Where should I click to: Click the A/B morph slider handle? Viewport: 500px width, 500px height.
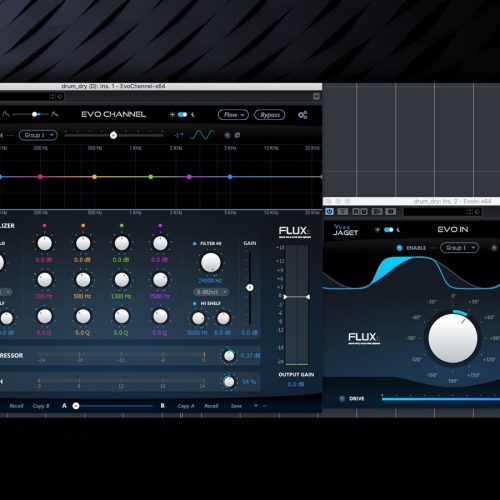pyautogui.click(x=76, y=406)
